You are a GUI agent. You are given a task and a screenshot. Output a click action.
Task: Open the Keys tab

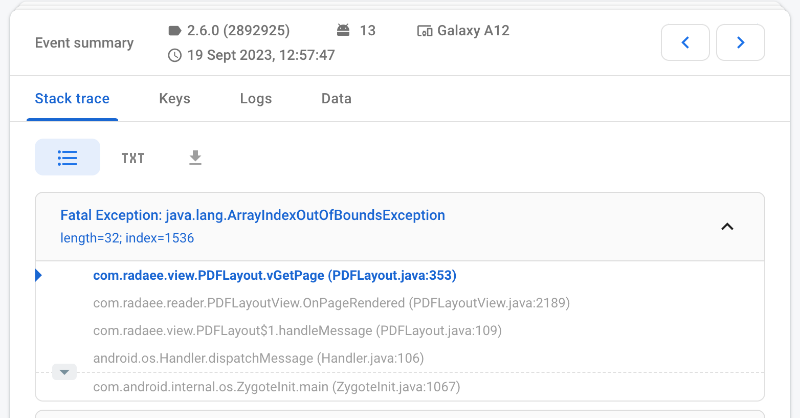point(174,99)
